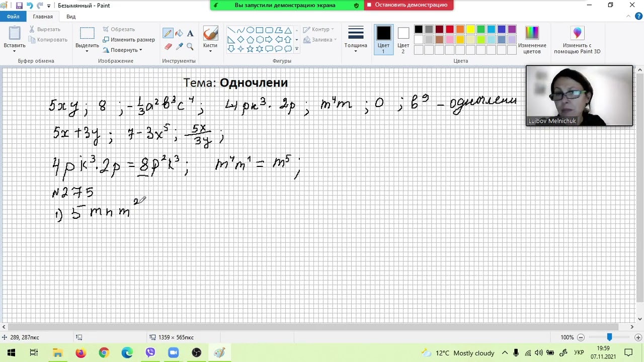This screenshot has height=362, width=644.
Task: Click the zoom in plus button
Action: (x=638, y=337)
